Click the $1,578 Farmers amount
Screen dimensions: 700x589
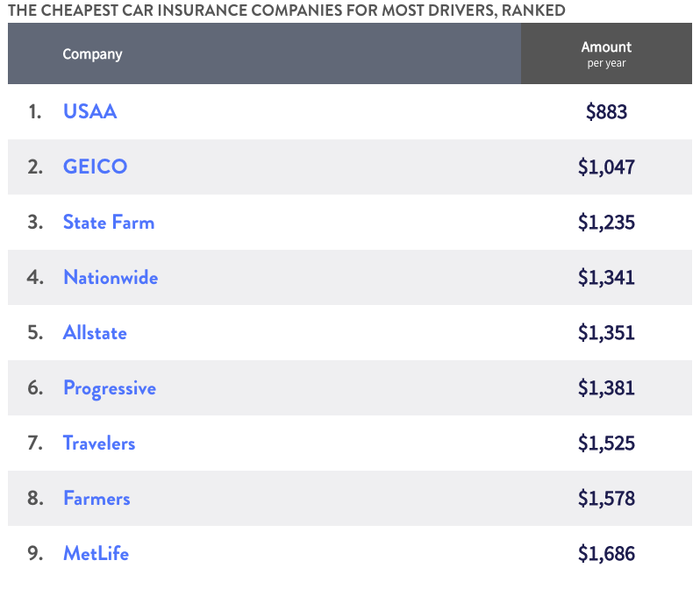click(606, 499)
